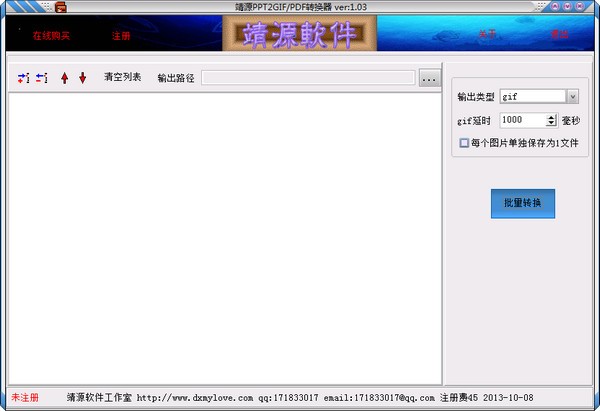Click the down-arrow title bar button
Image resolution: width=600 pixels, height=411 pixels.
pyautogui.click(x=567, y=7)
